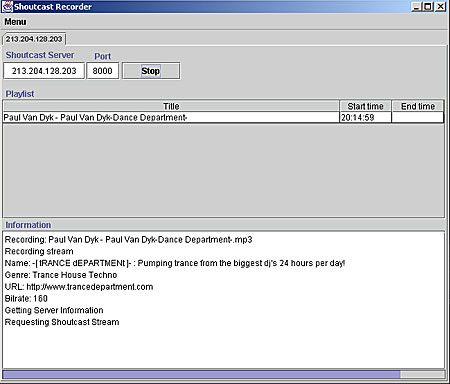450x384 pixels.
Task: Click the Playlist section label
Action: click(x=20, y=94)
